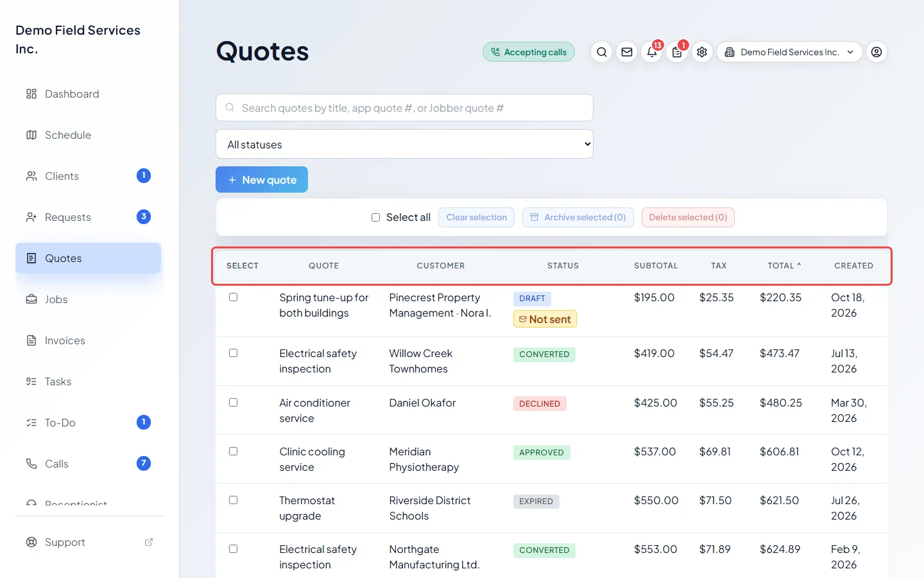Open the user profile avatar icon
Viewport: 924px width, 578px height.
[877, 52]
